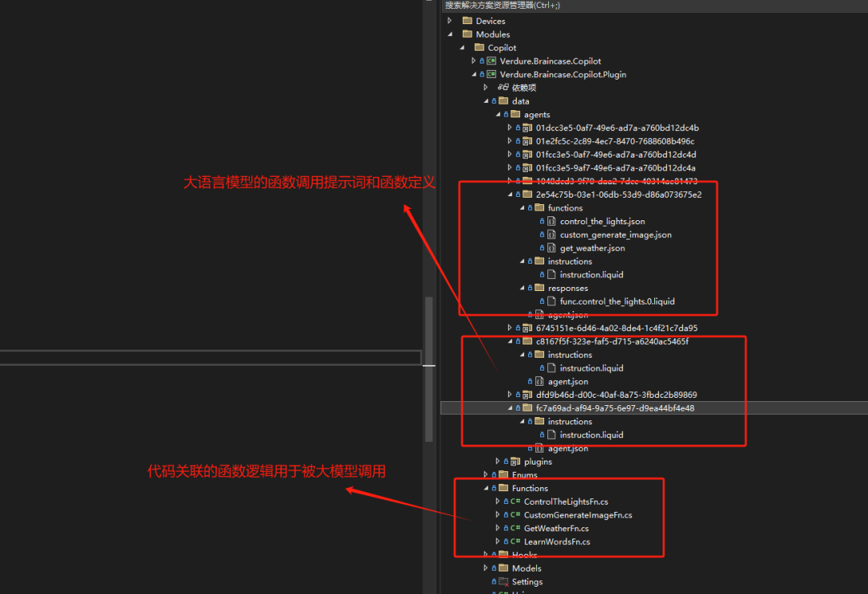Click the C# icon beside Verdure.Braincase.Copilot.Plugin
The width and height of the screenshot is (868, 594).
click(491, 75)
